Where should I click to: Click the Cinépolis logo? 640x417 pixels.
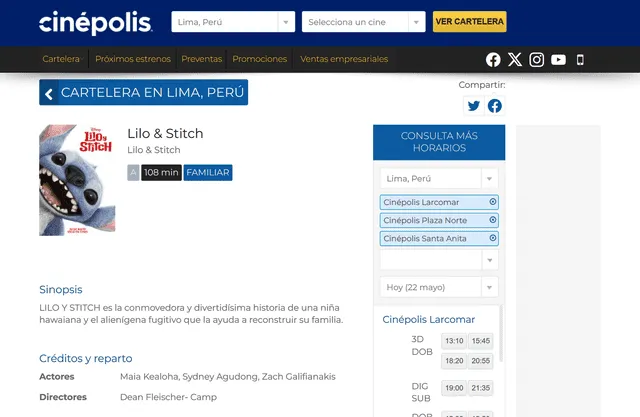click(x=96, y=23)
